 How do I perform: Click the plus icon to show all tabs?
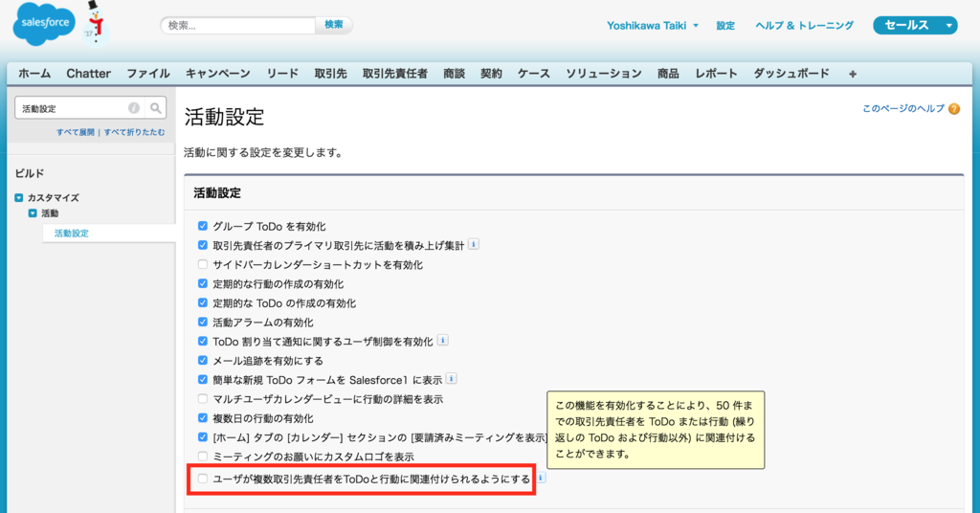853,74
